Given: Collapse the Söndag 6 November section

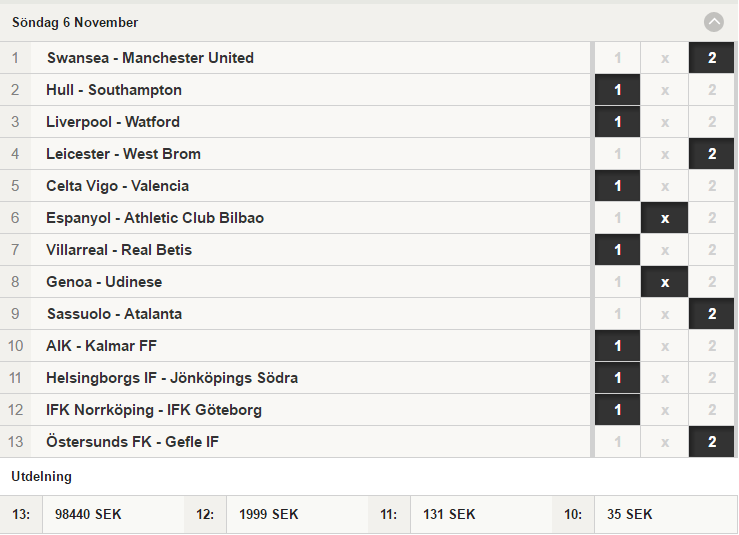Looking at the screenshot, I should pyautogui.click(x=714, y=22).
